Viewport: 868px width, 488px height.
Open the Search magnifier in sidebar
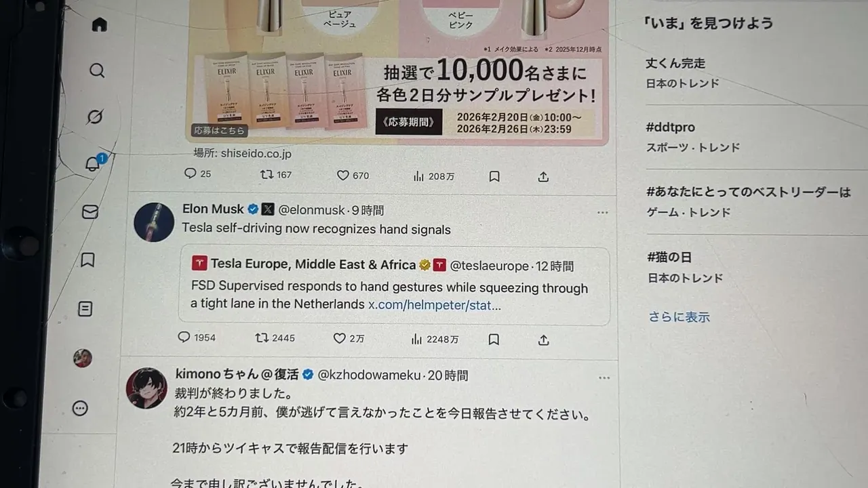(x=97, y=70)
